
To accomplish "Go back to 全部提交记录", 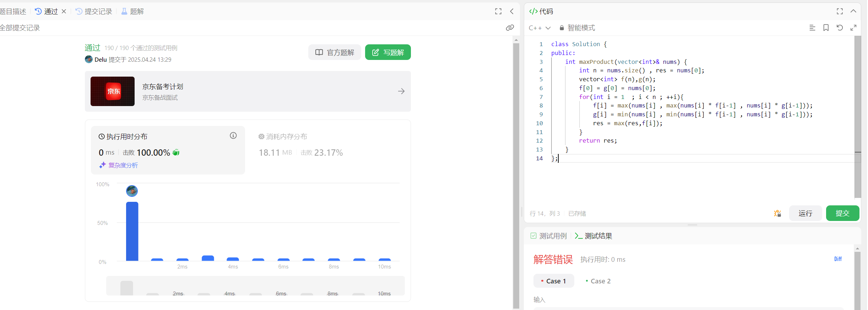I will [x=20, y=28].
